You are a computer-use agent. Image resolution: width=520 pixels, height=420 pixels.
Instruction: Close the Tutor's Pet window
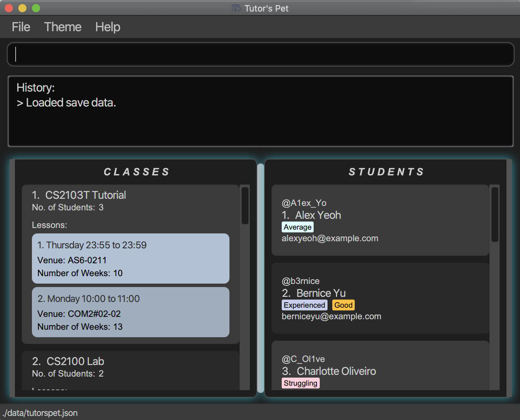point(9,8)
